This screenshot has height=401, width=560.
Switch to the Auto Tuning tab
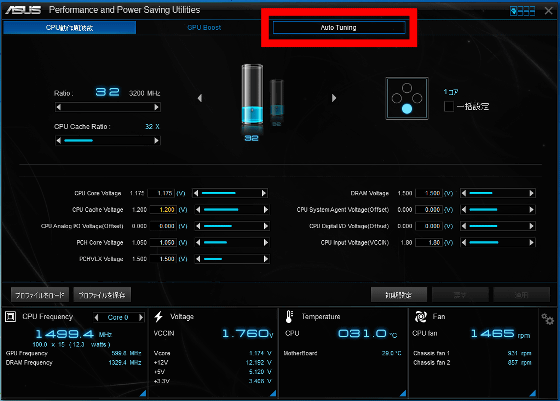click(x=339, y=27)
